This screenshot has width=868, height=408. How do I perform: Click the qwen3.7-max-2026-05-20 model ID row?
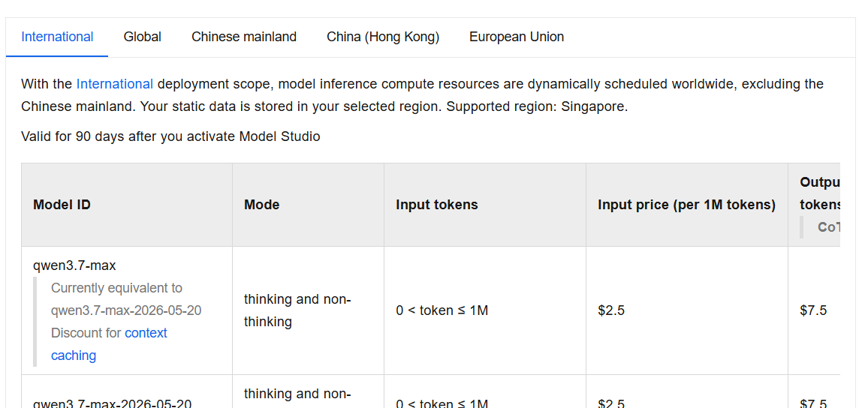pyautogui.click(x=113, y=403)
